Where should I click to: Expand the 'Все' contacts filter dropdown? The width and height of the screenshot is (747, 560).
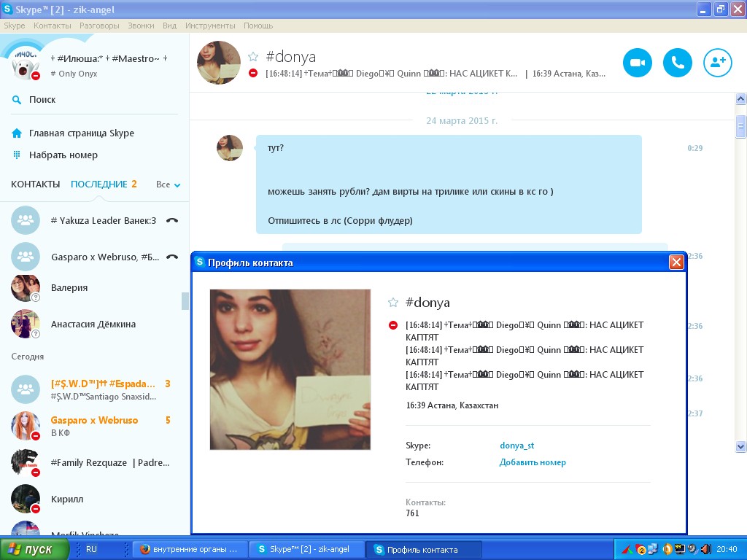tap(169, 185)
